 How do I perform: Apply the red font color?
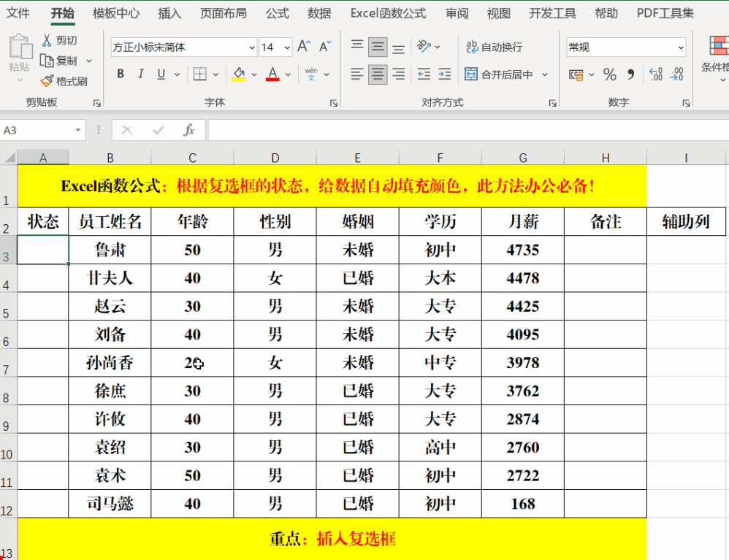pos(273,74)
